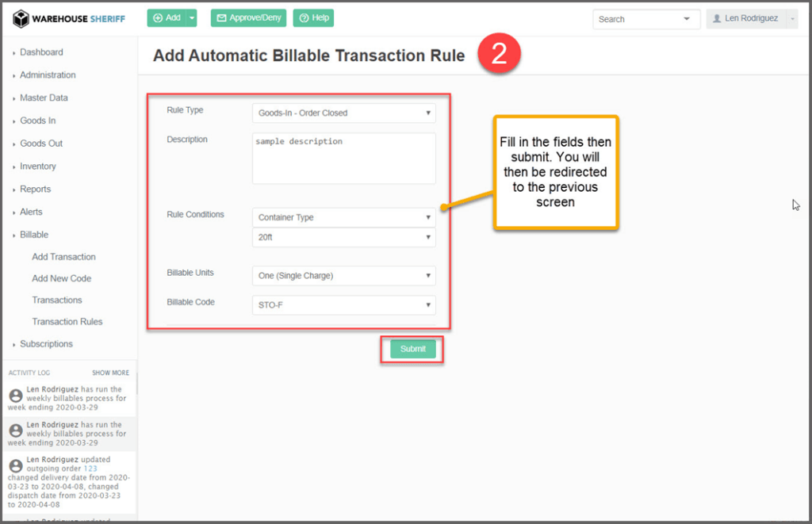The width and height of the screenshot is (812, 524).
Task: Click into the Description text area
Action: pos(343,159)
